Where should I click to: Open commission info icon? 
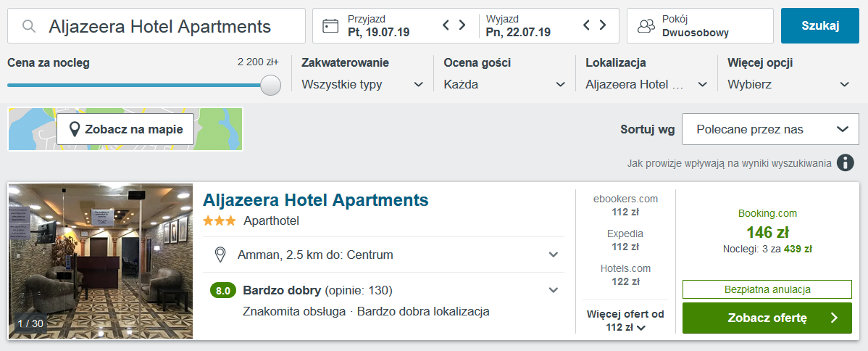coord(845,162)
